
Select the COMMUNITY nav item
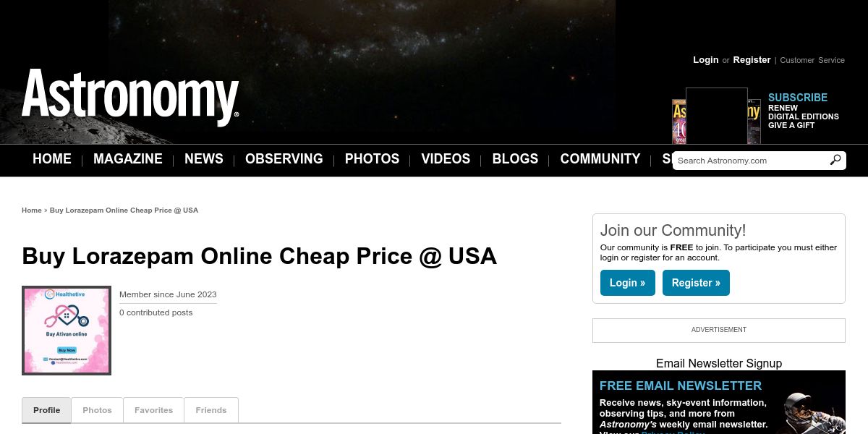pos(600,159)
